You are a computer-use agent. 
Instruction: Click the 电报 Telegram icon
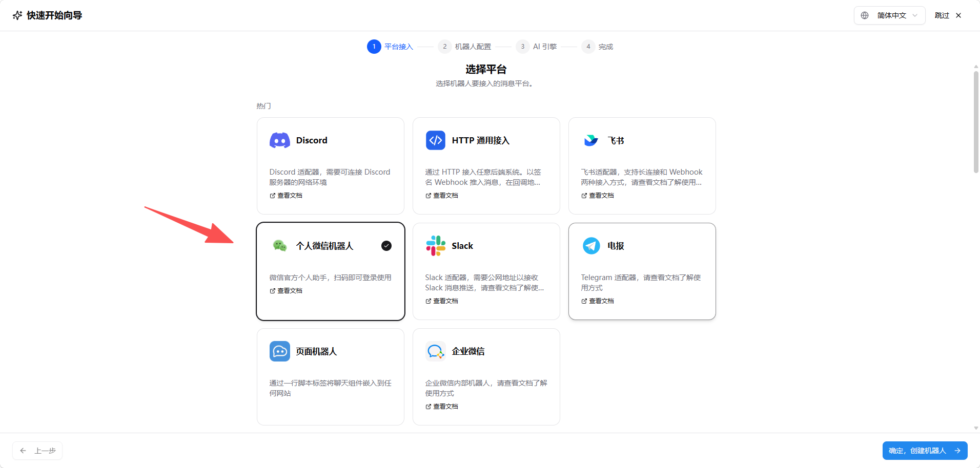pyautogui.click(x=591, y=246)
